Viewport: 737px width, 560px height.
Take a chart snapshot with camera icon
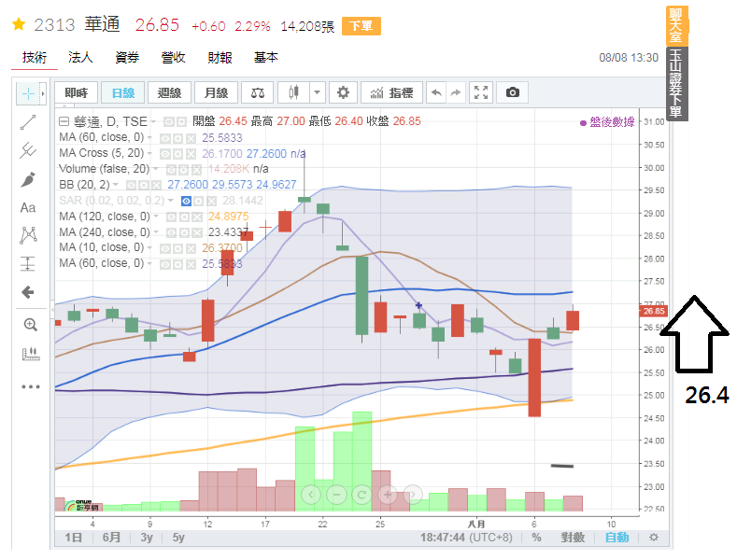point(512,92)
